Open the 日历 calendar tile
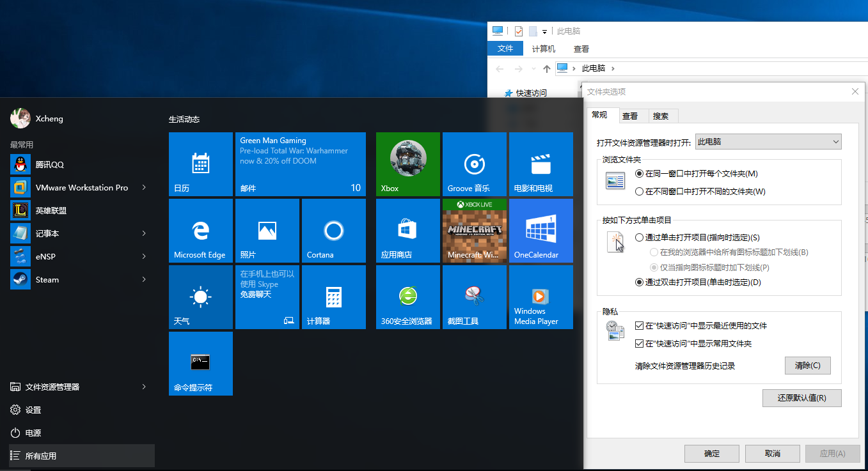Screen dimensions: 868x471 [201, 164]
